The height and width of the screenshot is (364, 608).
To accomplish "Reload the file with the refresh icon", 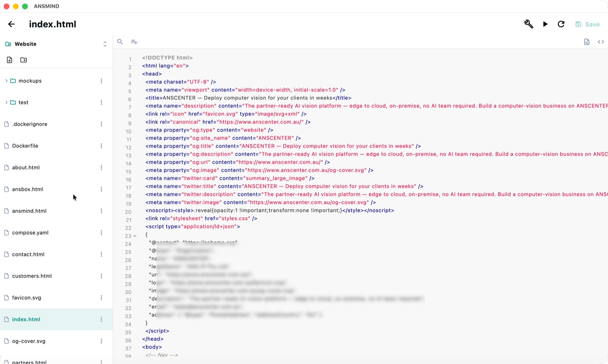I will point(561,24).
